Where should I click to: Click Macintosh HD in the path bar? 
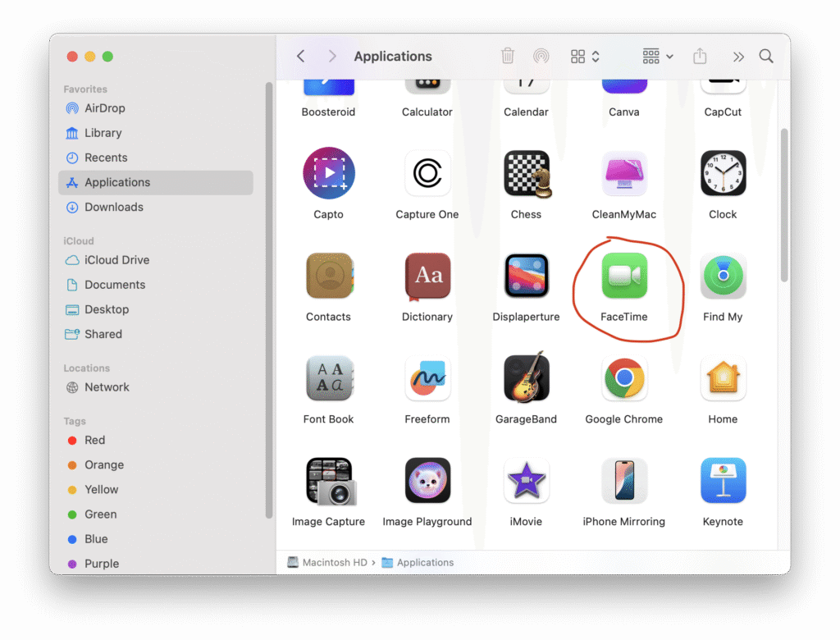pos(327,562)
